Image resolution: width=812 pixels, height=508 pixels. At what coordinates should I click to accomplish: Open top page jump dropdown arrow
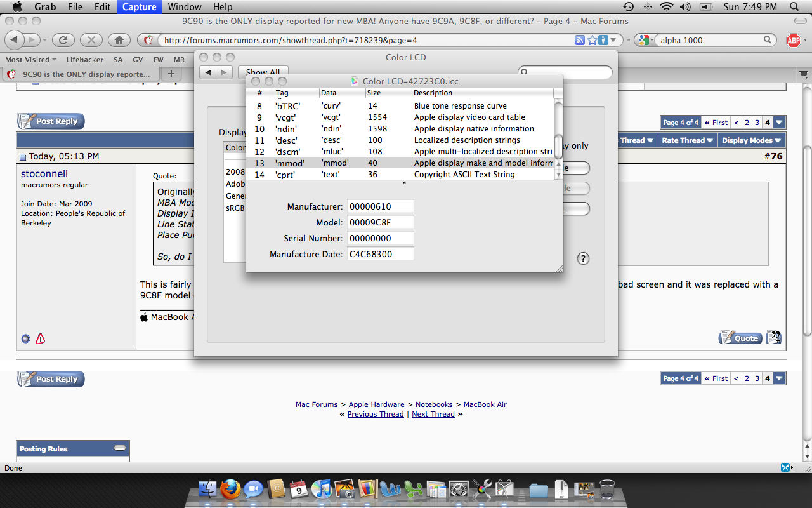779,123
